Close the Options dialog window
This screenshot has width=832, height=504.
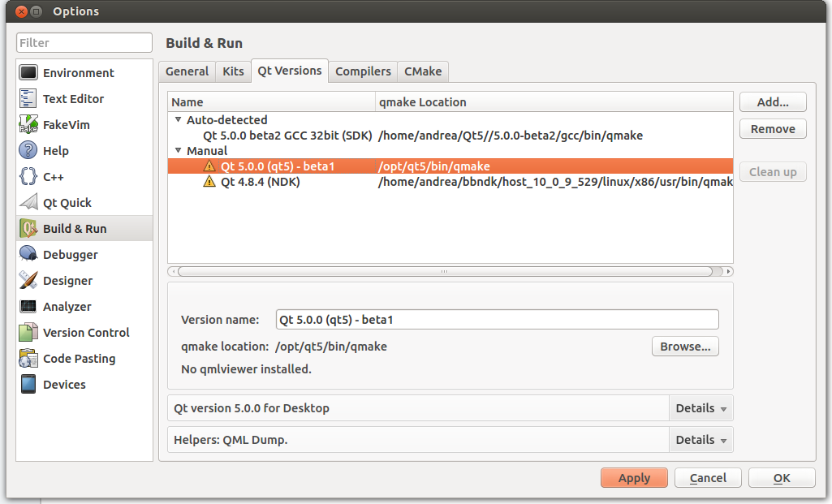pyautogui.click(x=21, y=11)
